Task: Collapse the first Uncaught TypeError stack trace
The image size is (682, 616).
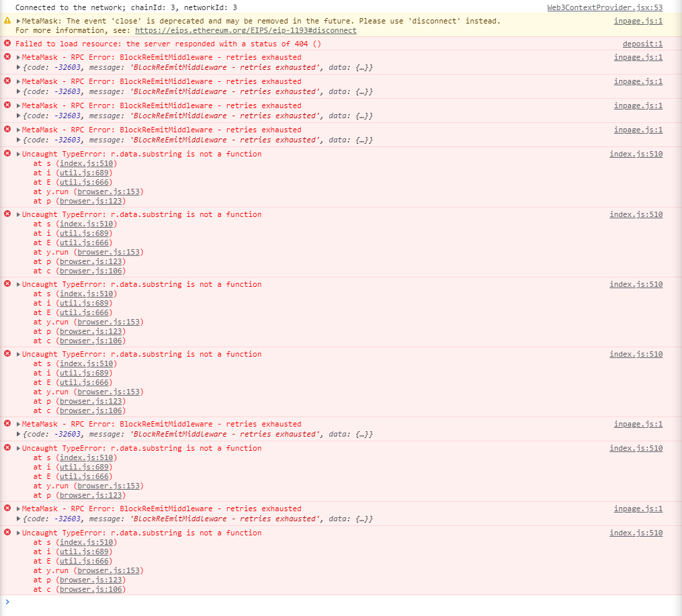Action: [x=18, y=155]
